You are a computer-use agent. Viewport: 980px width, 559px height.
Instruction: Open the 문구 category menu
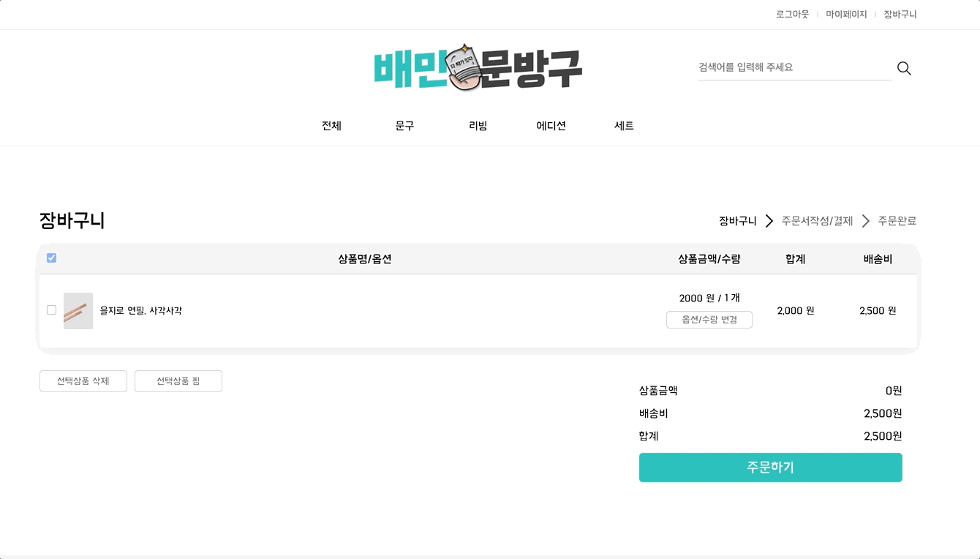click(x=404, y=126)
